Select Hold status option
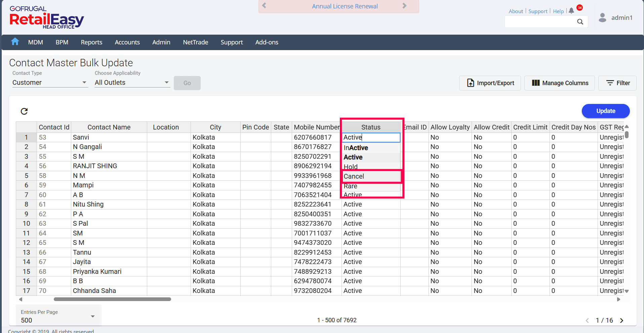This screenshot has width=644, height=333. pos(371,166)
